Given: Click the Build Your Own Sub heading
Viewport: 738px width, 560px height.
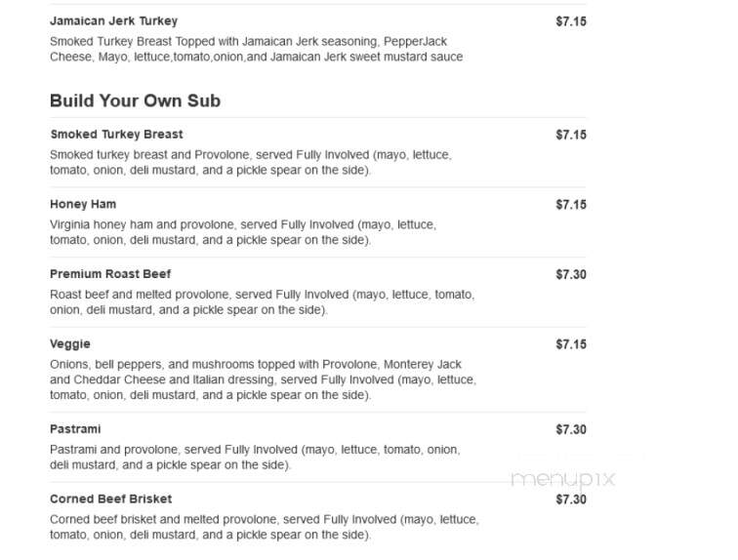Looking at the screenshot, I should 135,100.
